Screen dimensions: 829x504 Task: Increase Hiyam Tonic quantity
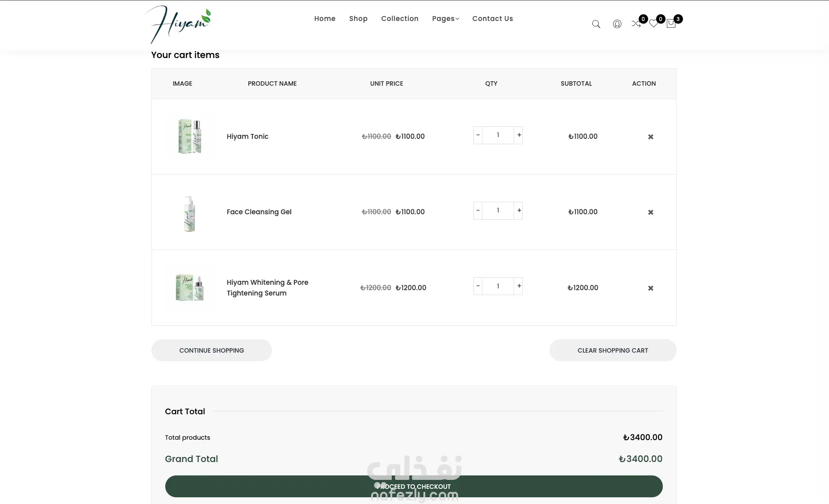pyautogui.click(x=519, y=135)
